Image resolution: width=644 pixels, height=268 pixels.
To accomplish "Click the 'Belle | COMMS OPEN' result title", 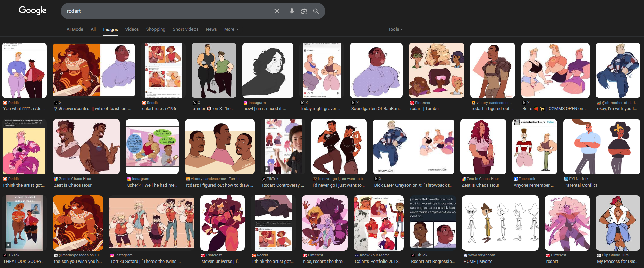I will [x=555, y=109].
